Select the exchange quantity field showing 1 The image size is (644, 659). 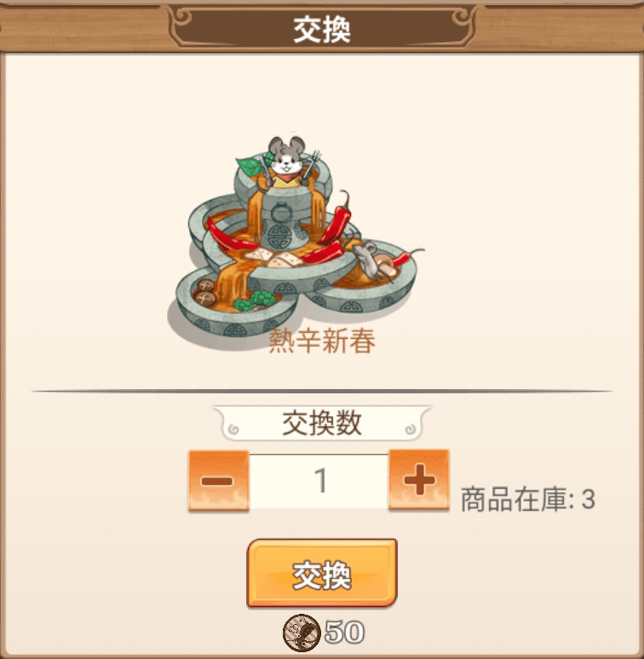pyautogui.click(x=319, y=481)
